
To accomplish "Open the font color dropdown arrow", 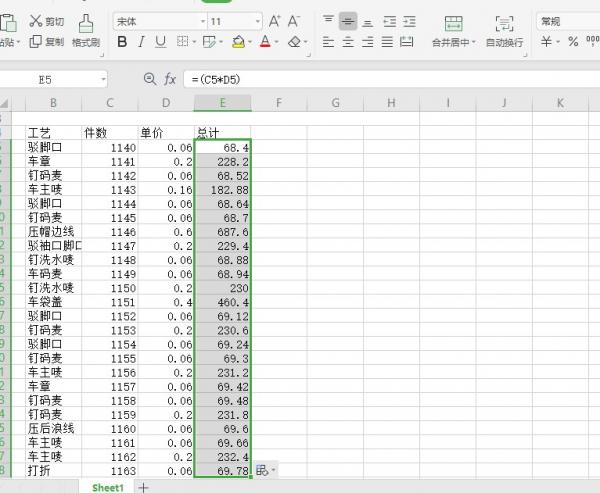I will 276,41.
